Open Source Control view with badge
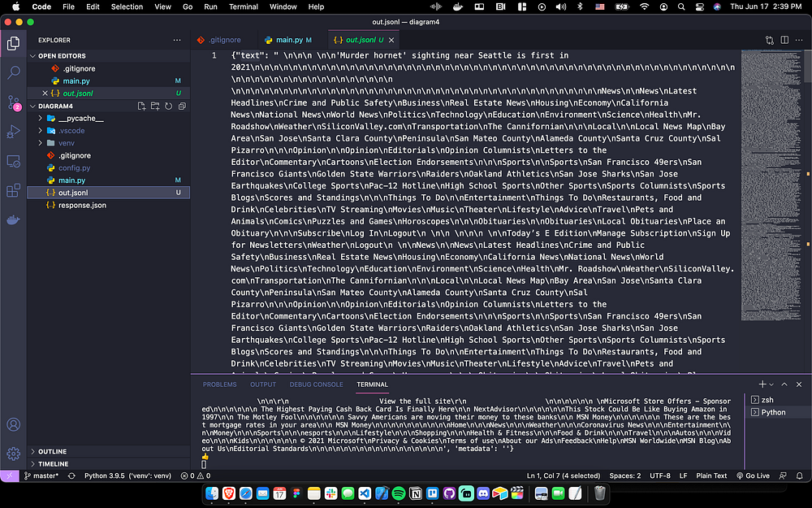 tap(14, 102)
